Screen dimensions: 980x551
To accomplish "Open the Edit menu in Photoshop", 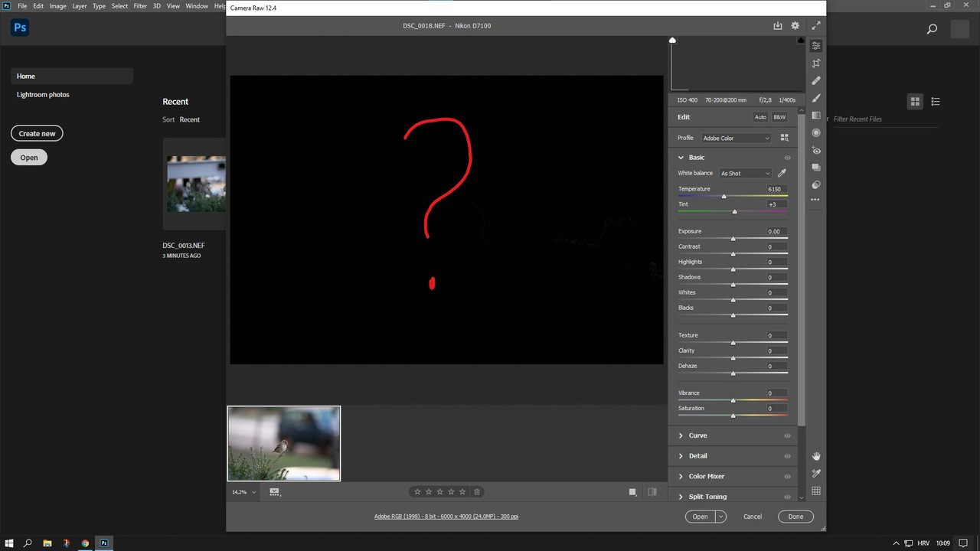I will pyautogui.click(x=38, y=6).
